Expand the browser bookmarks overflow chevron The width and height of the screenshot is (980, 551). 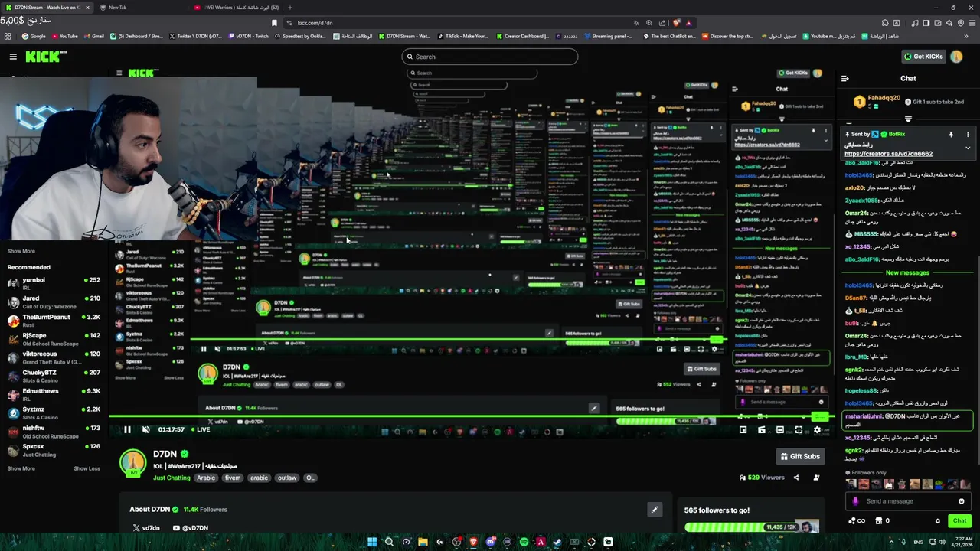(967, 36)
